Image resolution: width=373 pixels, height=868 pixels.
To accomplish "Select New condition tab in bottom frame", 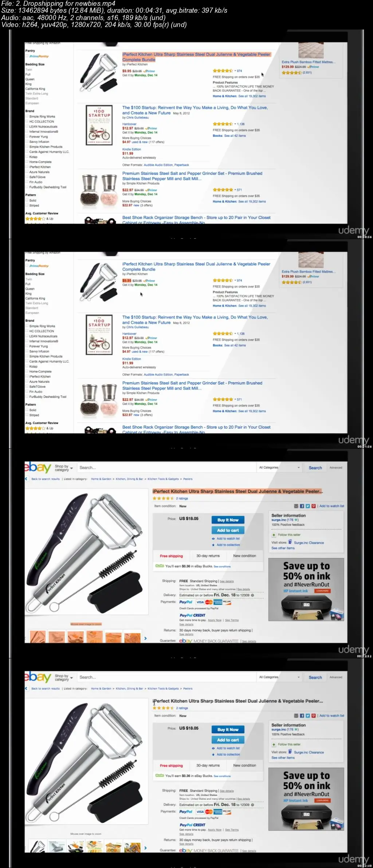I will coord(244,766).
